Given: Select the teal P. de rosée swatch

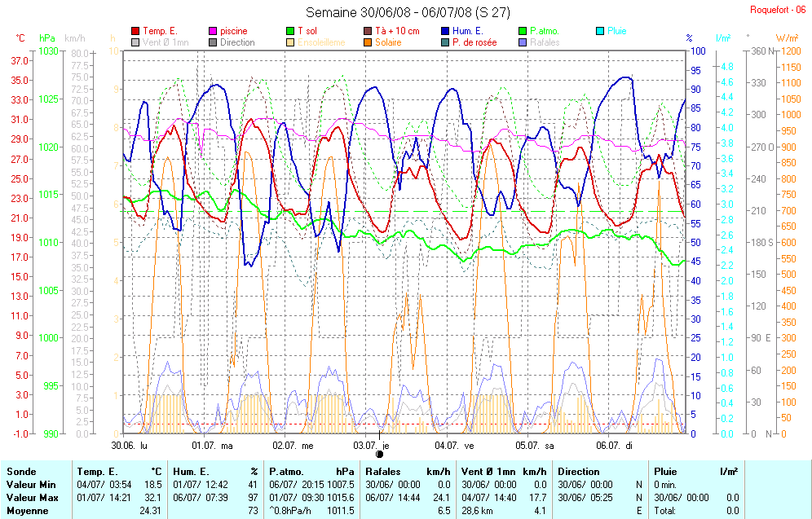Looking at the screenshot, I should point(445,42).
